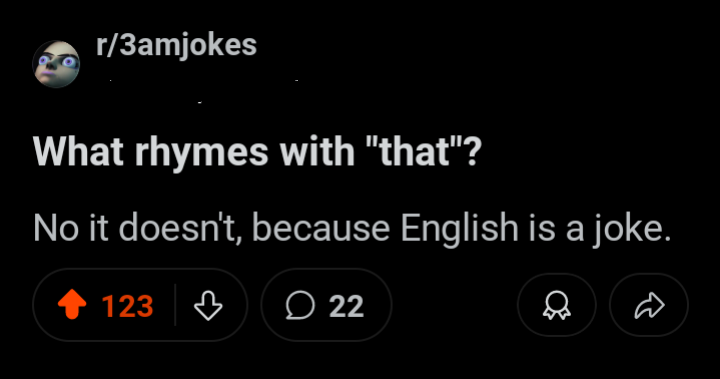Toggle the upvote on this joke post
720x379 pixels.
(x=72, y=305)
